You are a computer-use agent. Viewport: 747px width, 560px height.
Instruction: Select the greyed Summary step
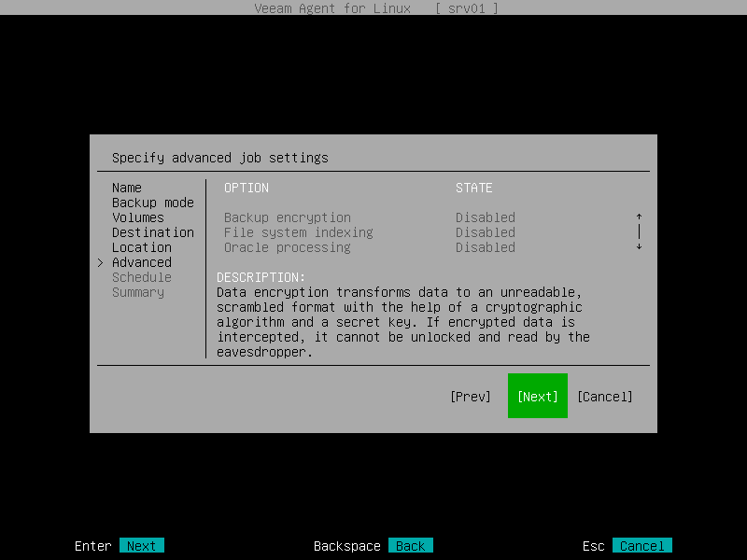(x=138, y=292)
